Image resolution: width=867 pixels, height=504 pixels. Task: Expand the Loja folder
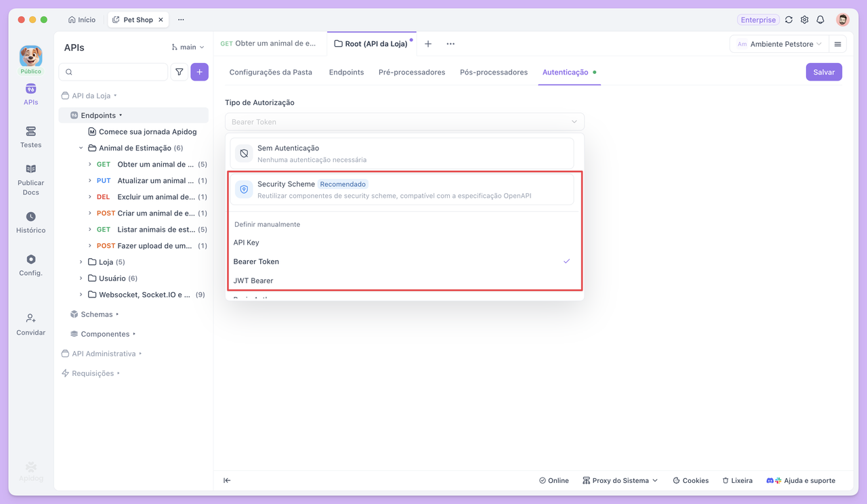[x=81, y=262]
